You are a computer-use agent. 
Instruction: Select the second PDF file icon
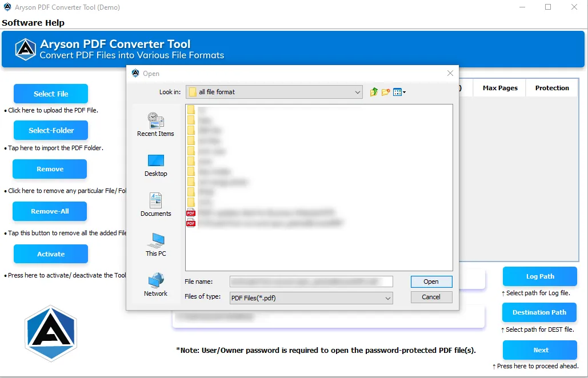tap(191, 223)
